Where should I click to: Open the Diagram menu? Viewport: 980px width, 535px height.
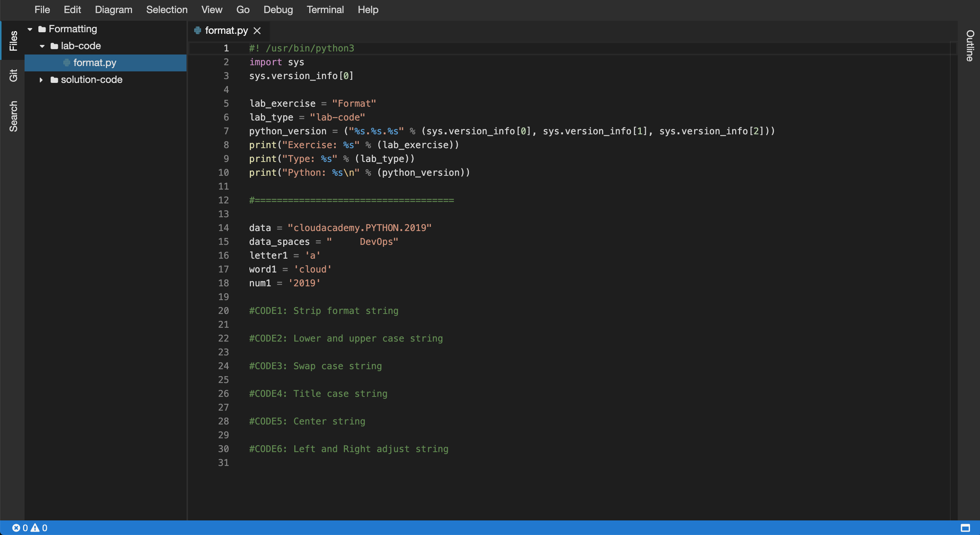114,10
